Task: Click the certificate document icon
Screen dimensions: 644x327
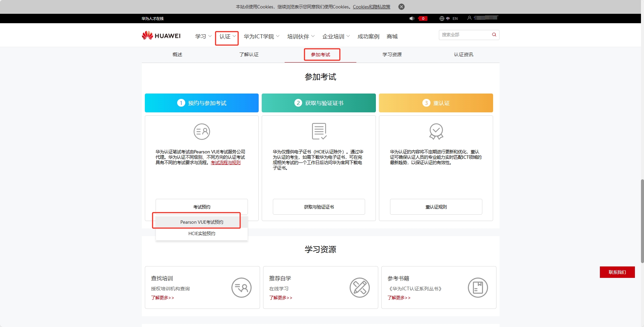Action: tap(319, 131)
